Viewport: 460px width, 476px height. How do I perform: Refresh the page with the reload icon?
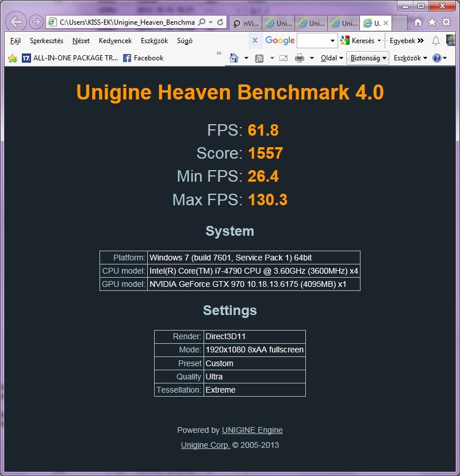(220, 22)
